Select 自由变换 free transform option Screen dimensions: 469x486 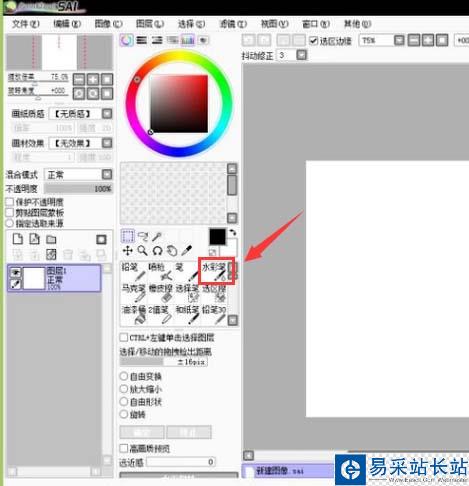[124, 376]
